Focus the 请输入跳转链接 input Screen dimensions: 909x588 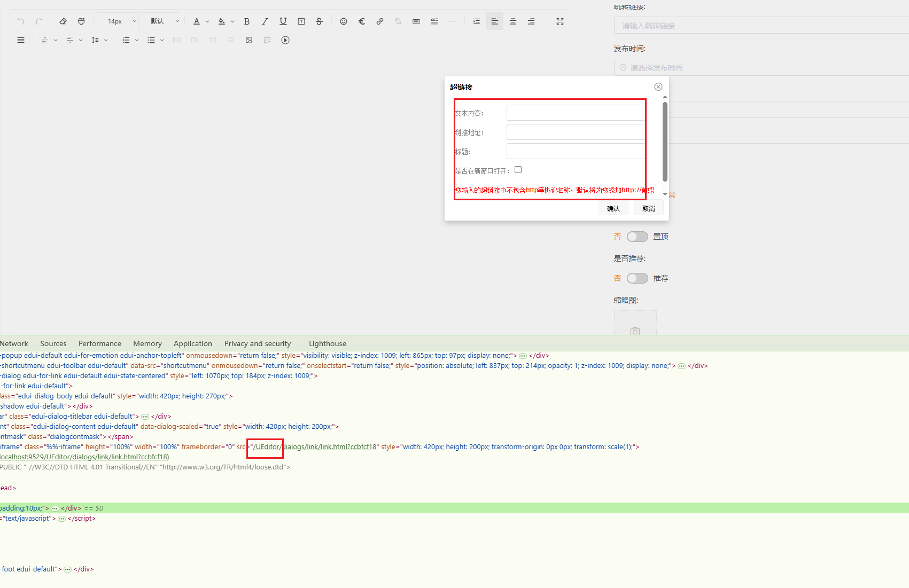762,25
